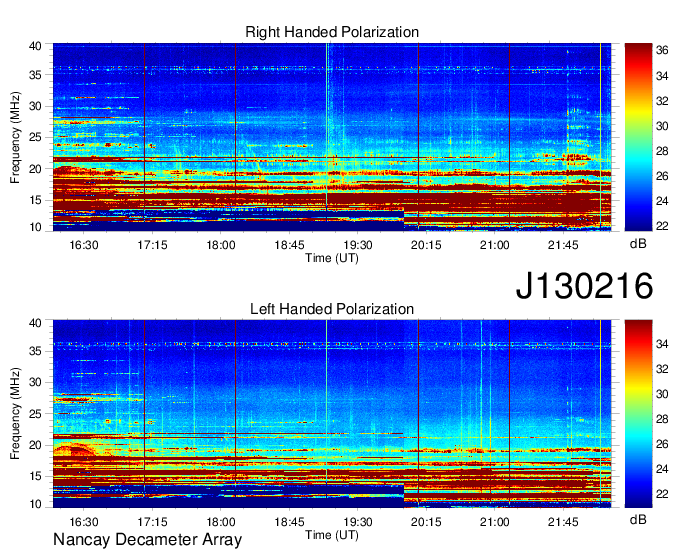
Task: Click the 40 MHz tick on the upper plot
Action: pyautogui.click(x=36, y=46)
